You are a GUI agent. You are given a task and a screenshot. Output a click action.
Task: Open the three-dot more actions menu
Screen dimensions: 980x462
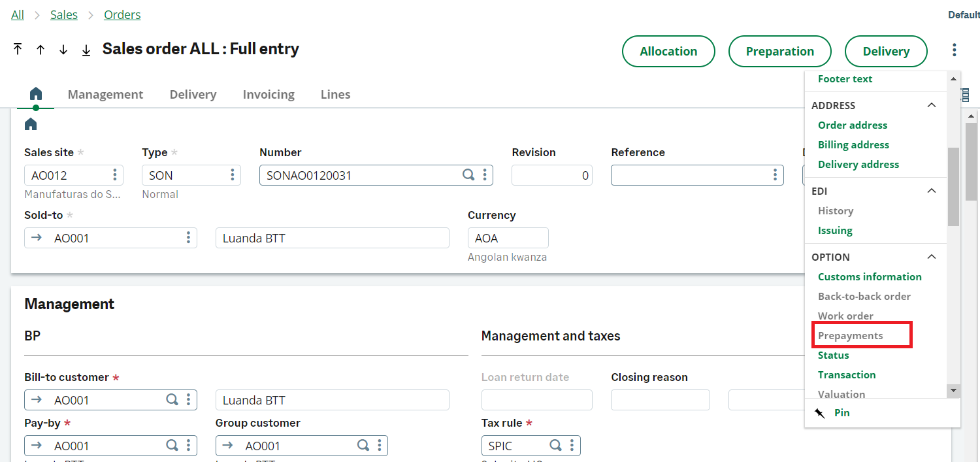955,50
